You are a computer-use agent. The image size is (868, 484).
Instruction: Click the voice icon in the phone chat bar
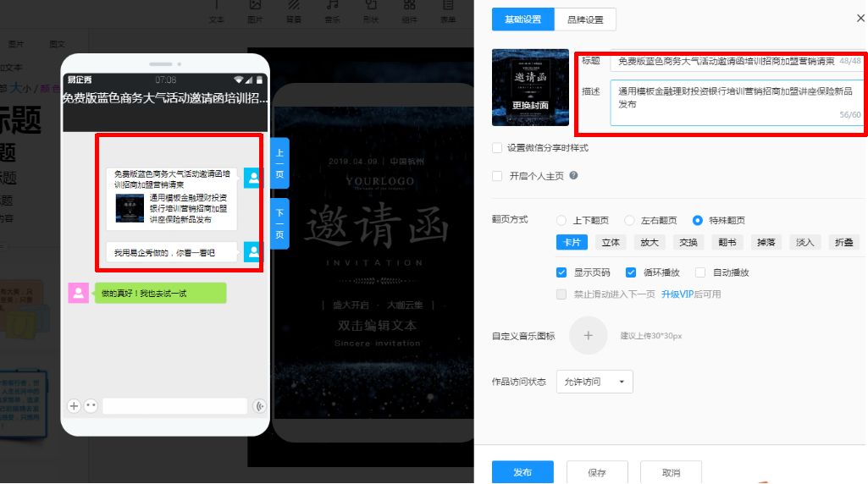pos(260,406)
